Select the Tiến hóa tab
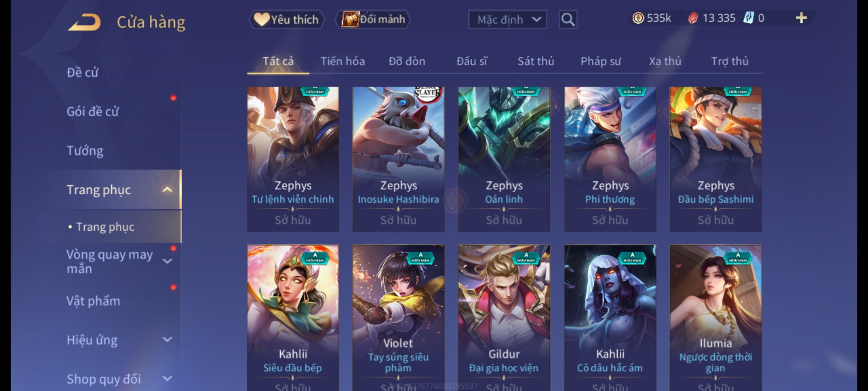This screenshot has width=868, height=391. coord(342,61)
